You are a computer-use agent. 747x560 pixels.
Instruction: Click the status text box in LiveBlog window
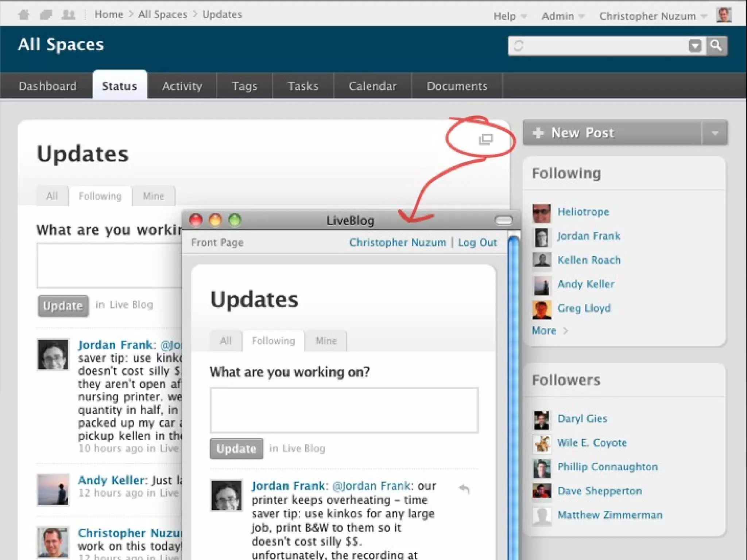[x=344, y=410]
